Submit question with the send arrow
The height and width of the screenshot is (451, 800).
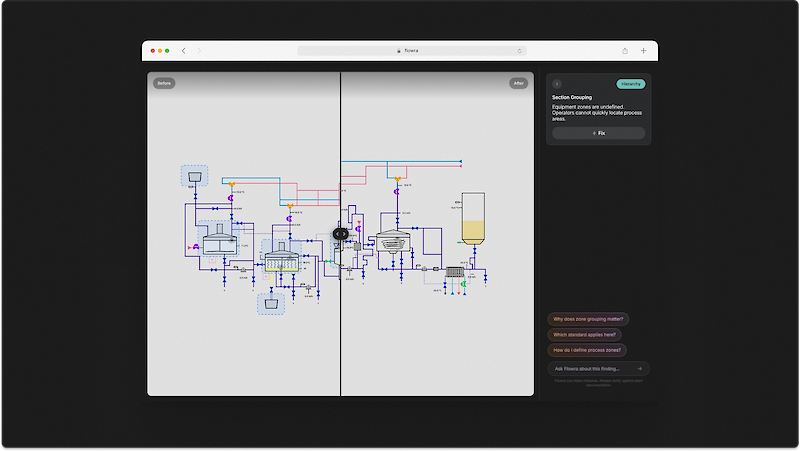click(640, 368)
